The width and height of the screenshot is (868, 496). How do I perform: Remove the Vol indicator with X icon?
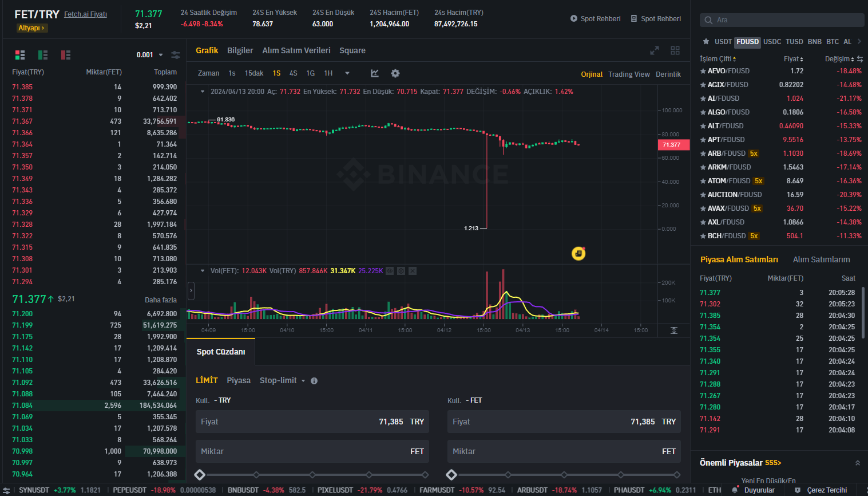point(413,271)
